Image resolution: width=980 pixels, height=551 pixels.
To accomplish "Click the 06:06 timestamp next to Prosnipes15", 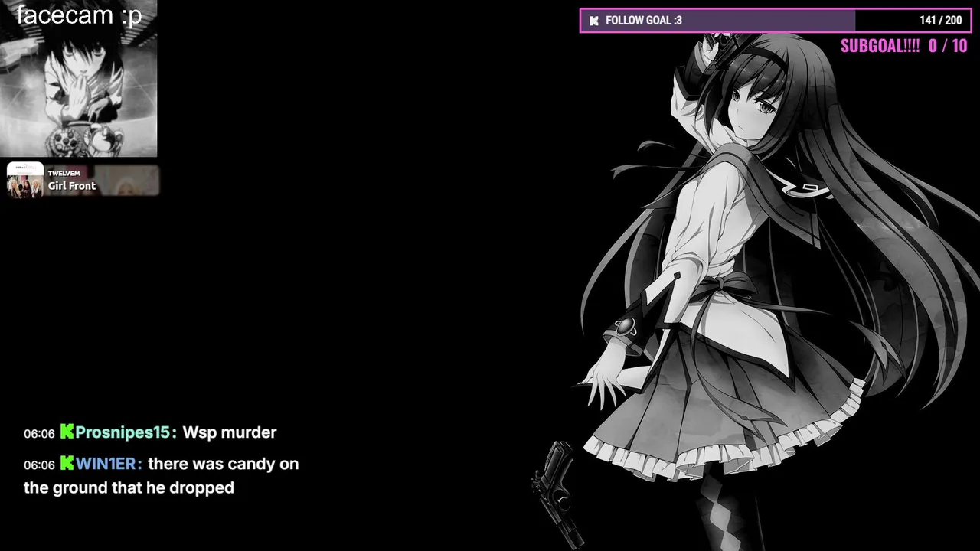I will 39,434.
